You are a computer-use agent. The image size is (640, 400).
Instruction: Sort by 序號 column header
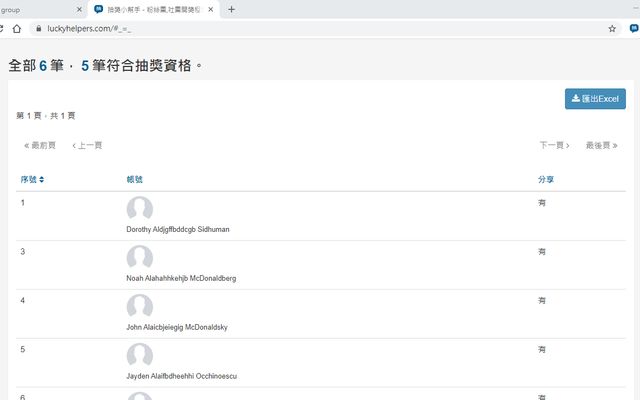pyautogui.click(x=32, y=180)
